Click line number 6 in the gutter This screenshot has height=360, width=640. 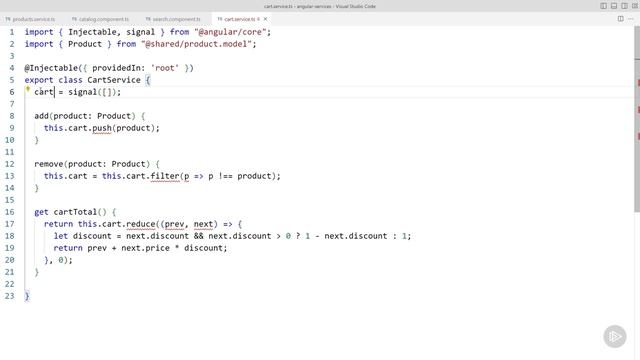12,92
